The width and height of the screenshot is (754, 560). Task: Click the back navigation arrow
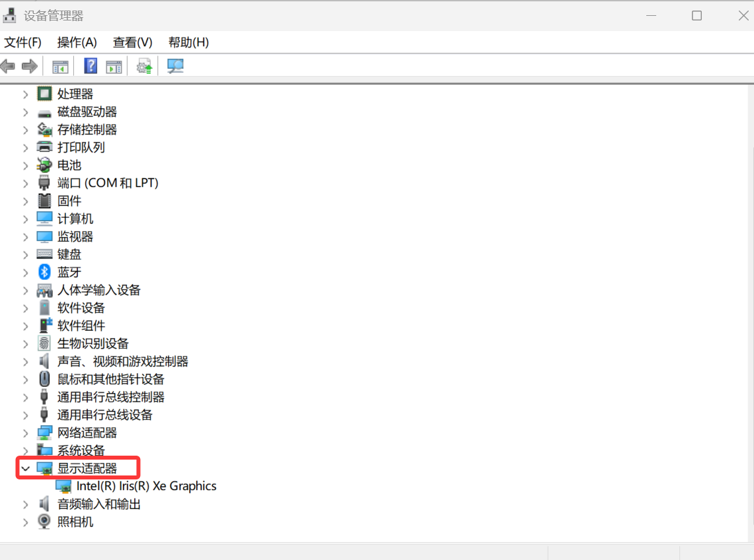[7, 65]
